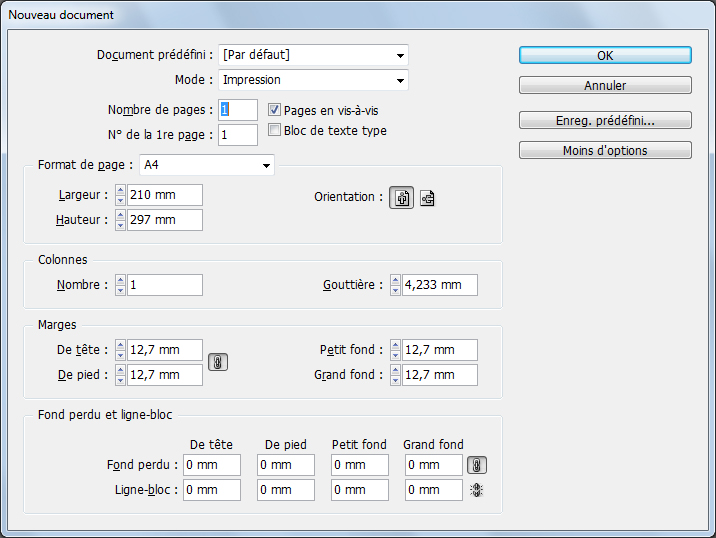
Task: Click Ligne-bloc De tête field
Action: 212,490
